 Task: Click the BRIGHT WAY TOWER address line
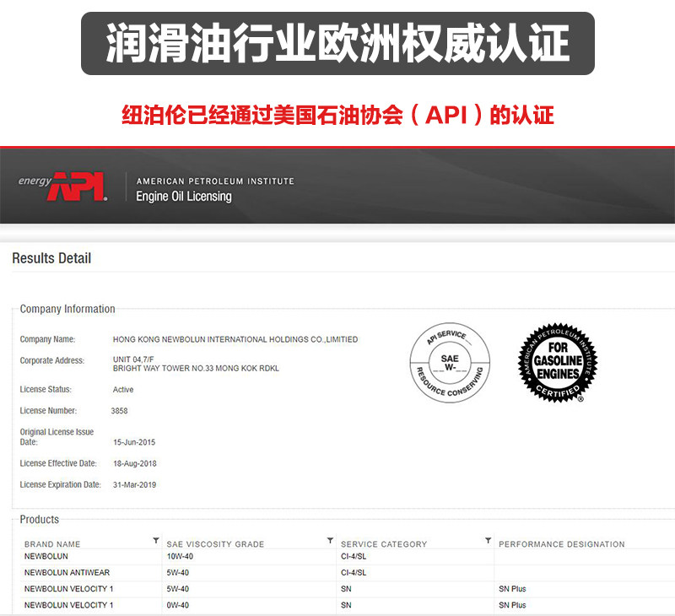click(x=196, y=369)
